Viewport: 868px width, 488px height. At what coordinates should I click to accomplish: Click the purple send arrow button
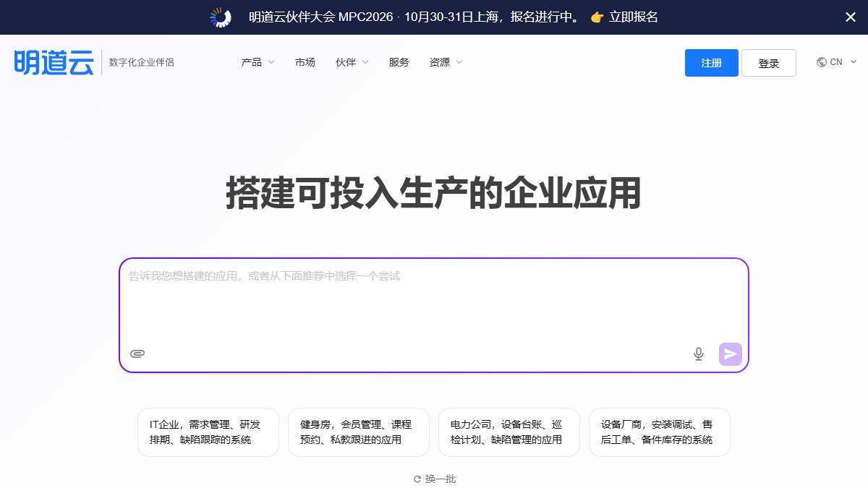pos(731,354)
